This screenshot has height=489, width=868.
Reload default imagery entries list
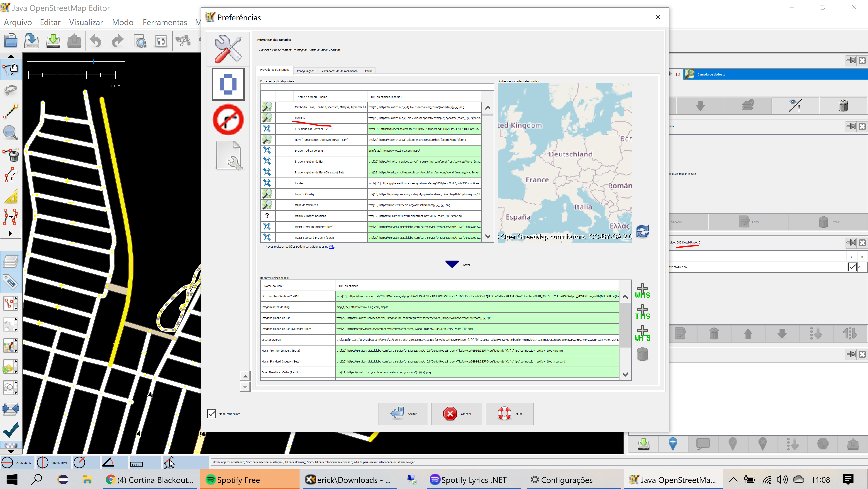[642, 232]
